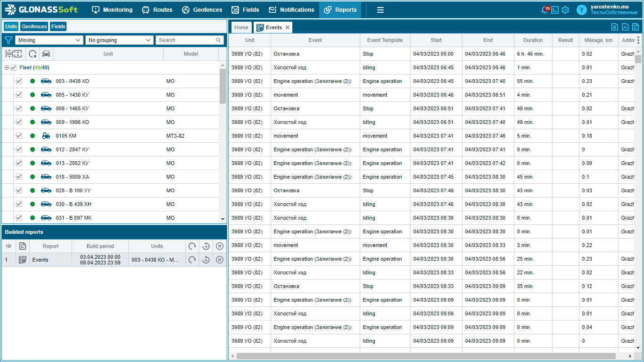This screenshot has width=644, height=362.
Task: Open the rebuild-with-period clock icon for the Events report row
Action: pyautogui.click(x=206, y=260)
